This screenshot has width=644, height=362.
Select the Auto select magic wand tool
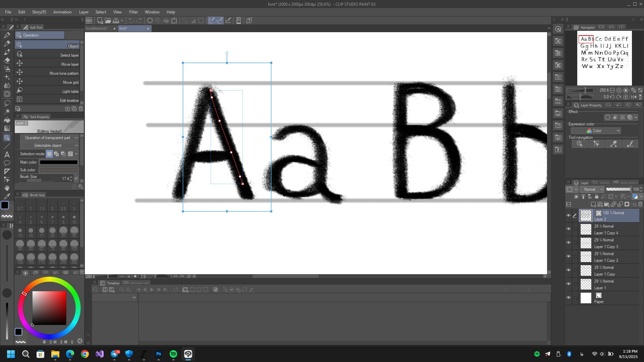coord(7,111)
